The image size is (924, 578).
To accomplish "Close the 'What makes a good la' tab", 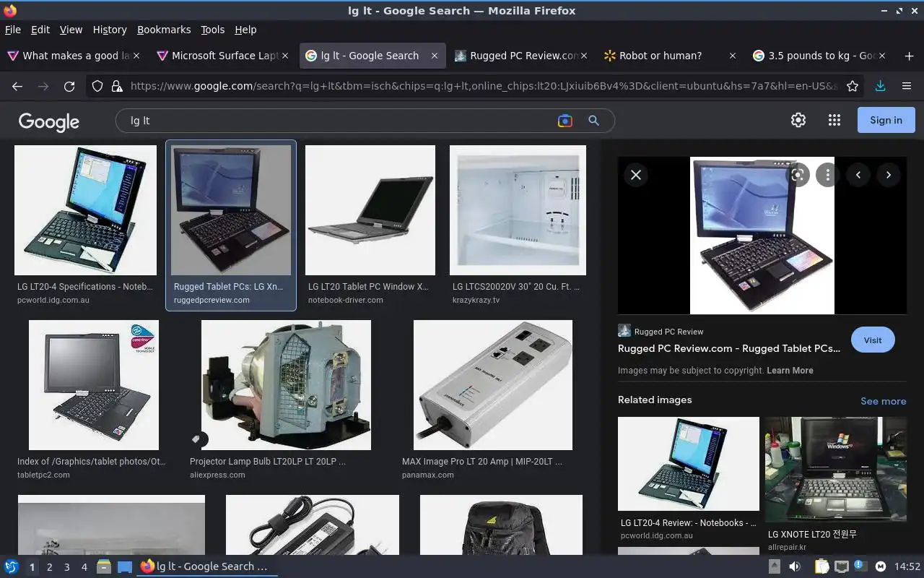I will click(137, 56).
